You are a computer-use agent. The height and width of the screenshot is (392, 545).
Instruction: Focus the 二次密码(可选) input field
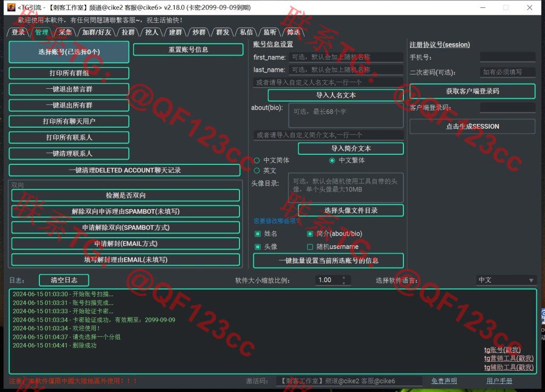pyautogui.click(x=507, y=72)
